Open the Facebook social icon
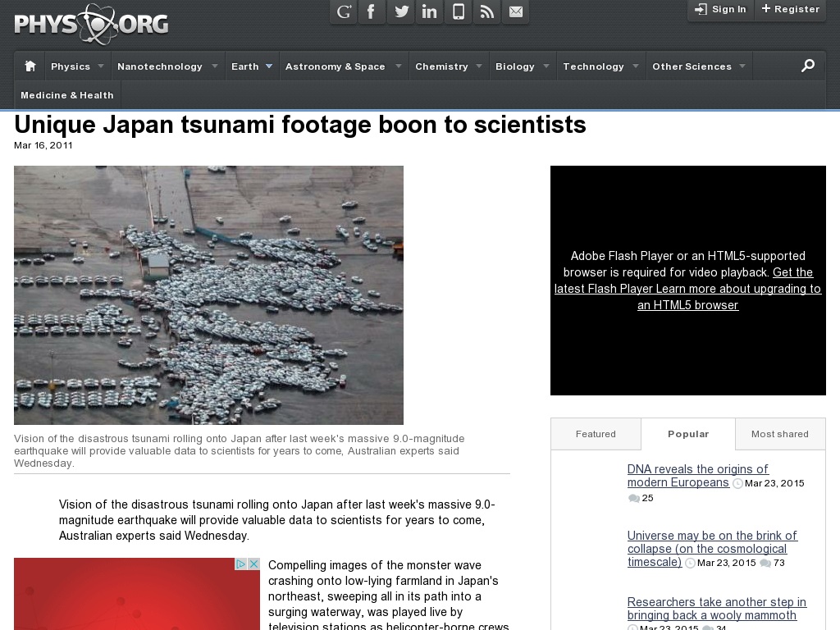The height and width of the screenshot is (630, 840). [x=372, y=11]
